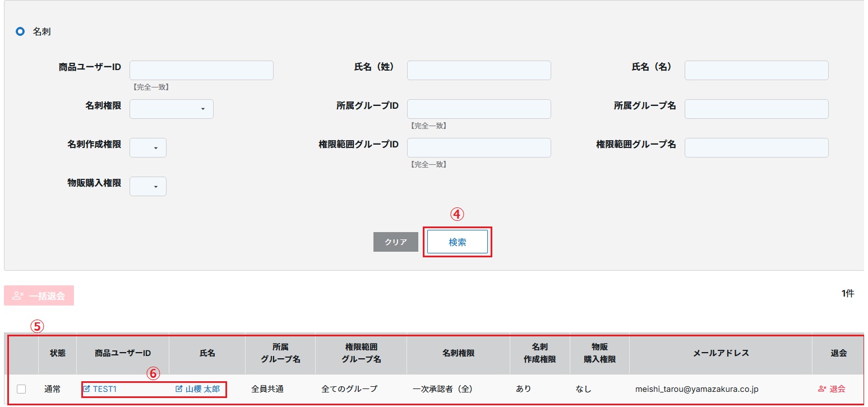
Task: Click the 権限範囲グループID field
Action: (x=479, y=147)
